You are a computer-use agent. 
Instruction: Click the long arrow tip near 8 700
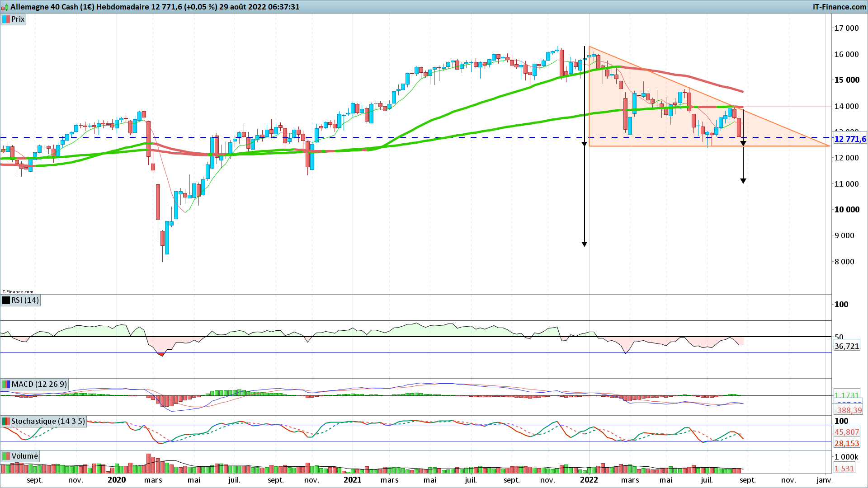click(x=584, y=244)
